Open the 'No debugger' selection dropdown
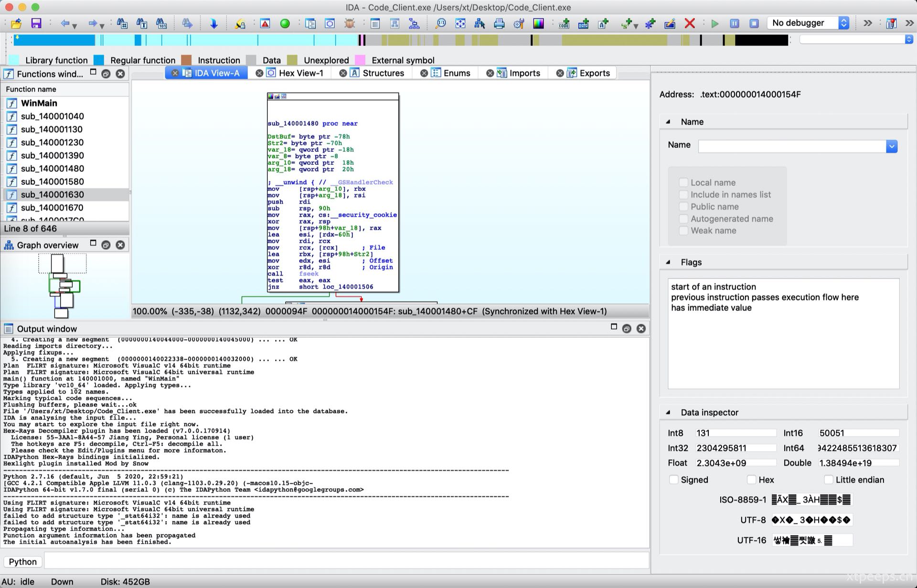The width and height of the screenshot is (917, 588). coord(808,23)
